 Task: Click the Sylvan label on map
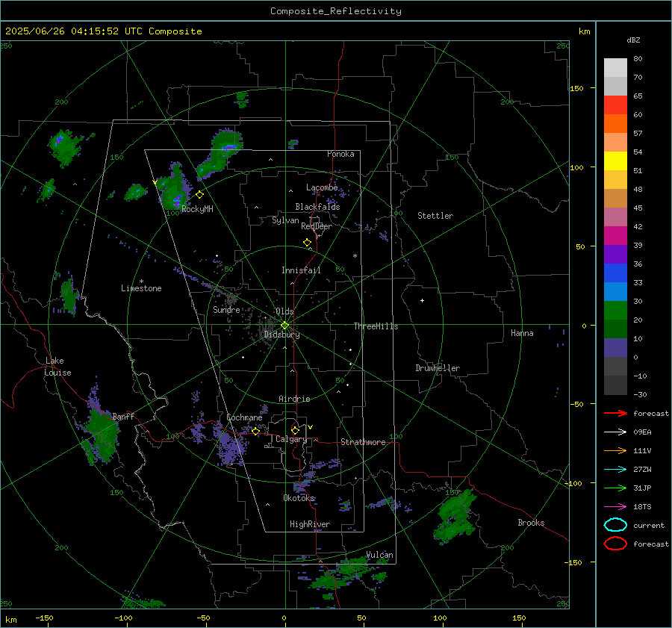[285, 220]
